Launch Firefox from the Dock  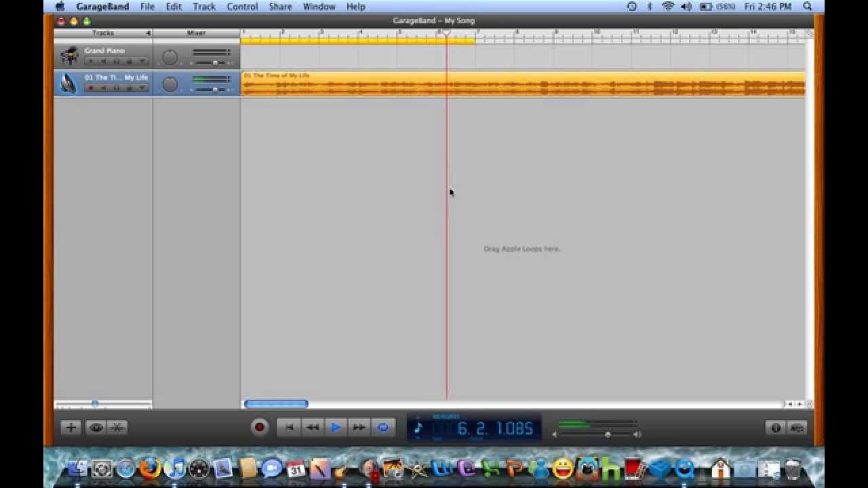coord(150,468)
